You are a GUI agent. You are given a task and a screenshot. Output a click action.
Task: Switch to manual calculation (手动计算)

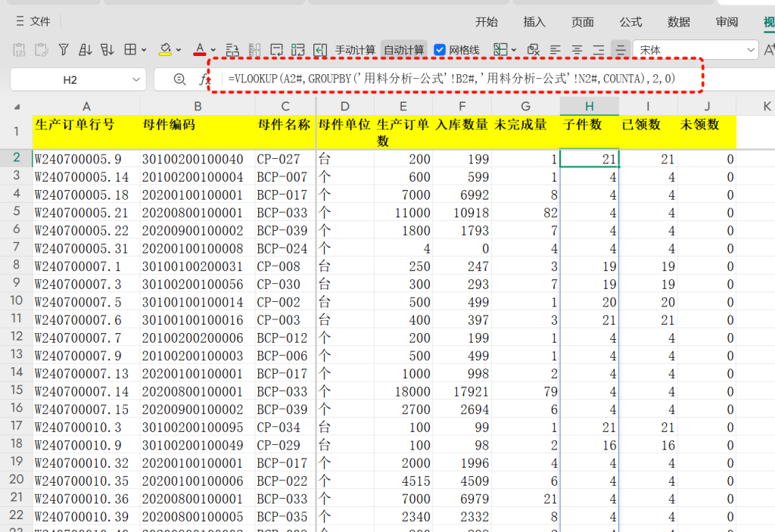pyautogui.click(x=355, y=50)
